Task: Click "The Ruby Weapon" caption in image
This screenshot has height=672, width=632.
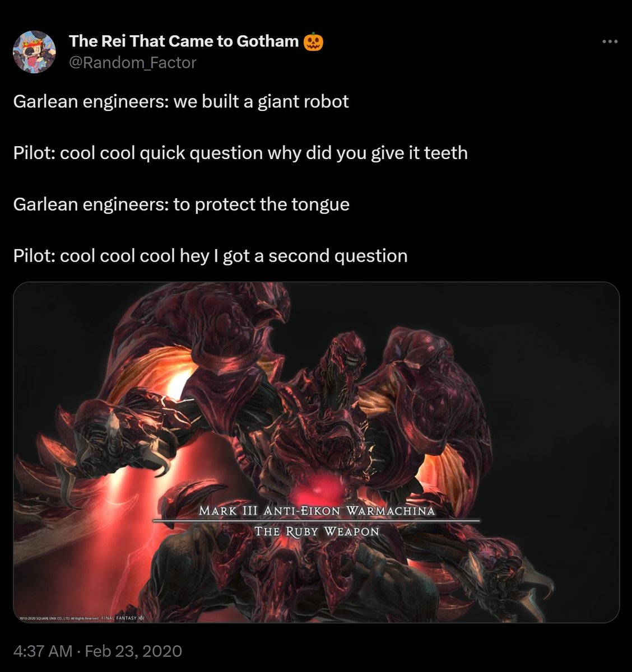Action: [317, 531]
